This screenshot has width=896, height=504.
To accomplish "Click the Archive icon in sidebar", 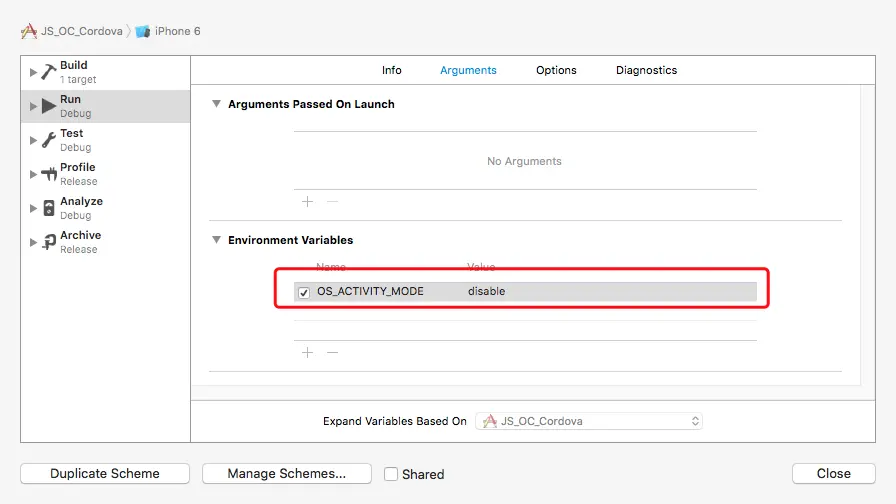I will pos(49,242).
